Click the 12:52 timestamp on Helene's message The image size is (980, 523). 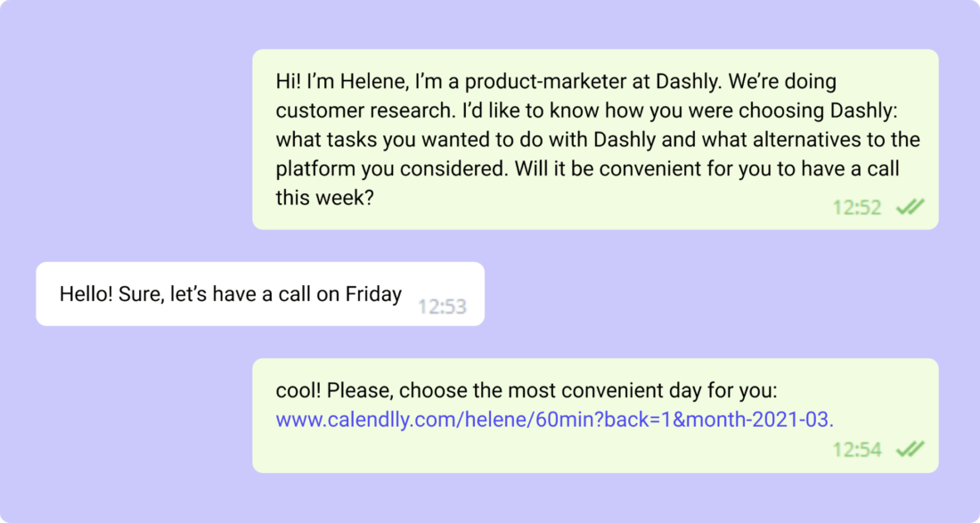point(856,208)
